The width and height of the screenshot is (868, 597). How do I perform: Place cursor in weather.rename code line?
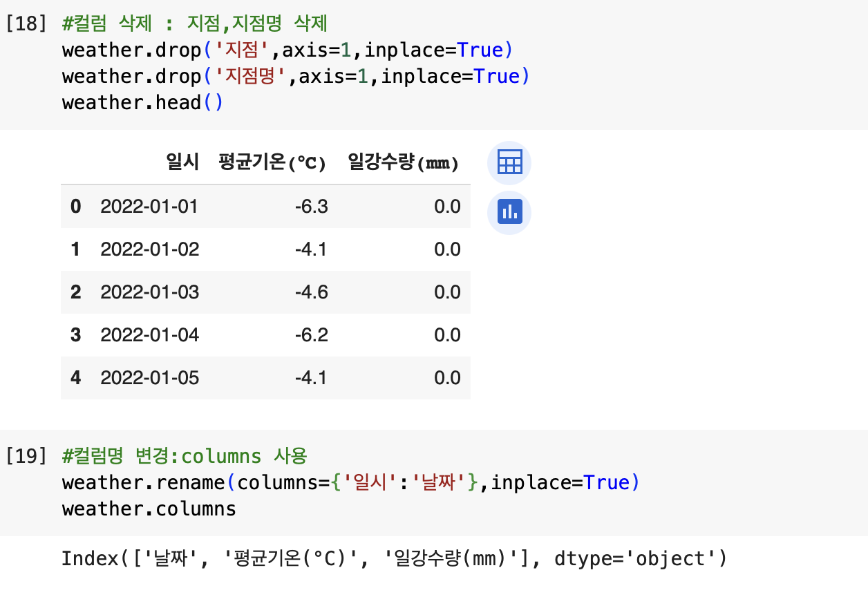[351, 482]
